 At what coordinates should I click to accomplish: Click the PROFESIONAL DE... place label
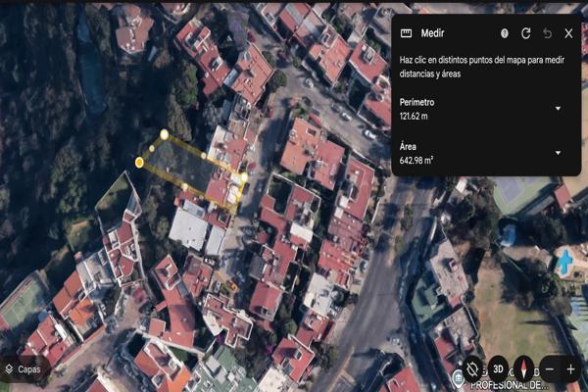click(x=510, y=385)
